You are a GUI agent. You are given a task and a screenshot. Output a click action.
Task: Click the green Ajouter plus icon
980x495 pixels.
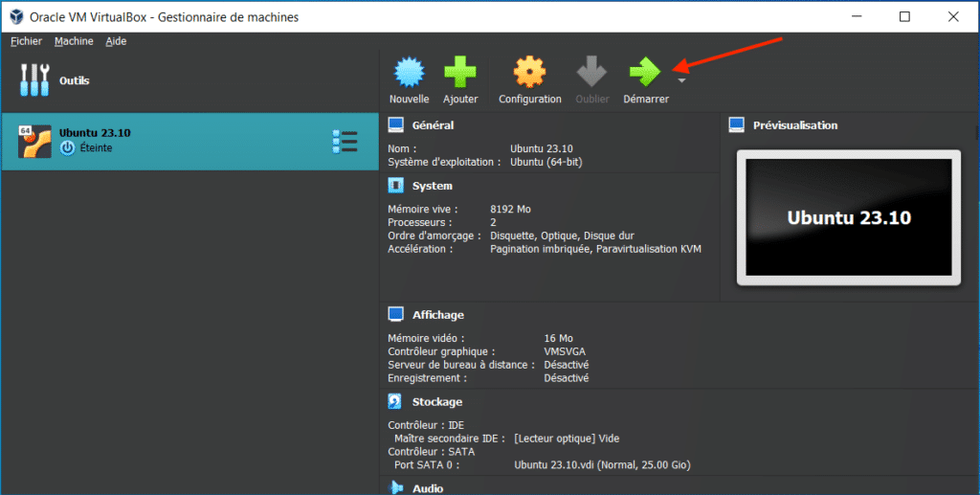tap(460, 72)
